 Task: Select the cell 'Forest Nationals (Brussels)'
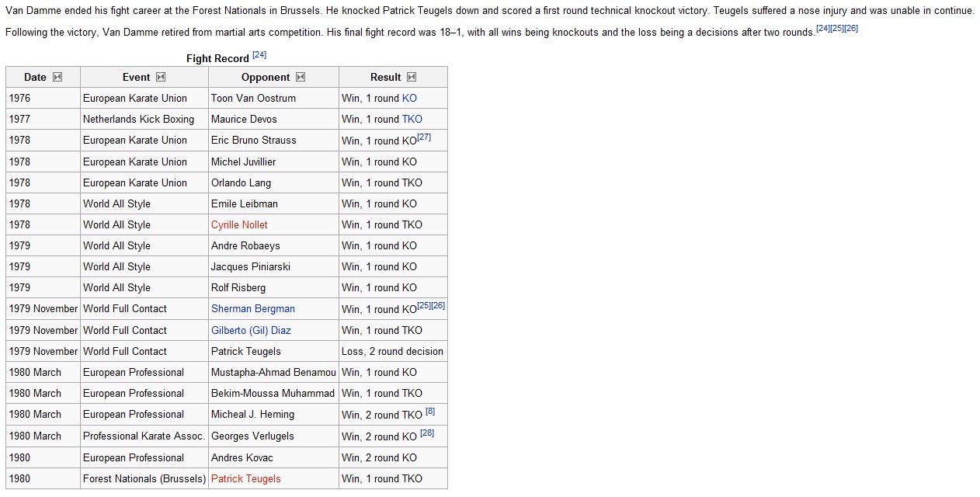[144, 478]
